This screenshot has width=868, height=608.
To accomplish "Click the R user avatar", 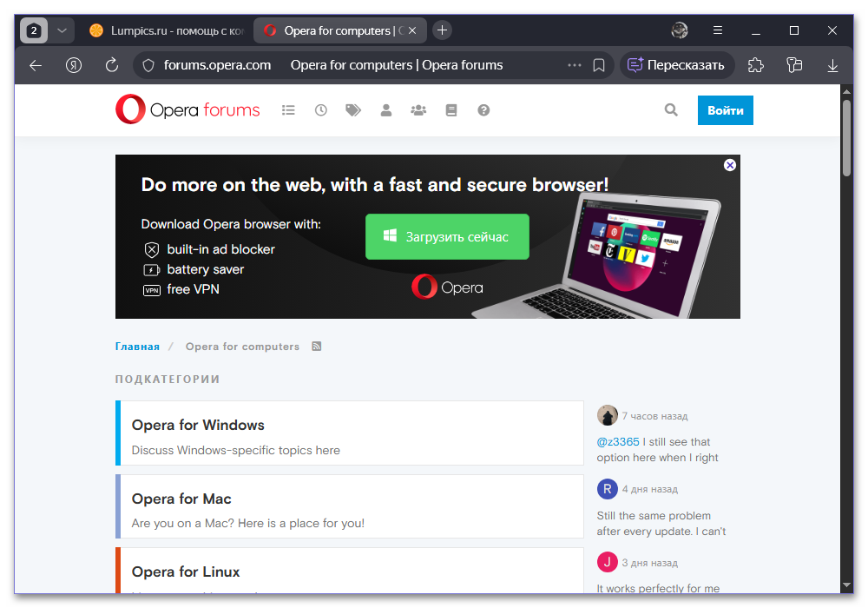I will pyautogui.click(x=608, y=489).
